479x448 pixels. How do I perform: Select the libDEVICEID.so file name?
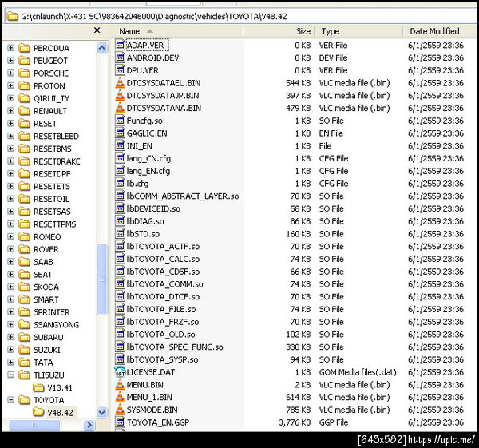pos(153,208)
